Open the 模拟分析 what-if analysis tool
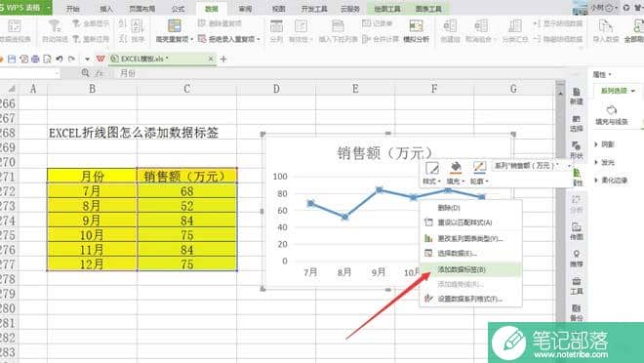 click(x=416, y=31)
